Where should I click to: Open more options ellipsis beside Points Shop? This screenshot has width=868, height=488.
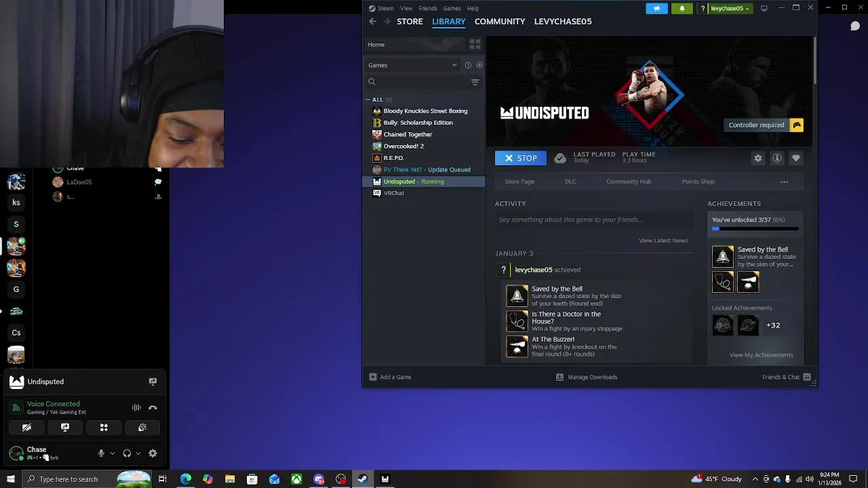[784, 182]
